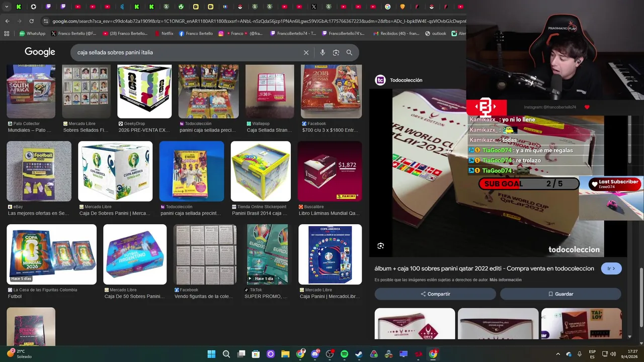Switch ESP ES keyboard language indicator

point(592,354)
